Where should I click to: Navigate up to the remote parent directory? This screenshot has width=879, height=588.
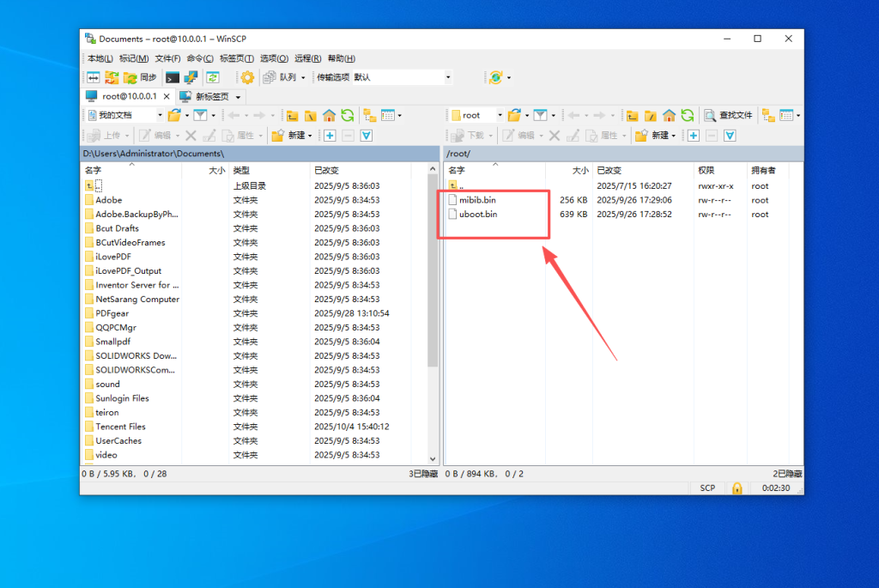pos(632,114)
